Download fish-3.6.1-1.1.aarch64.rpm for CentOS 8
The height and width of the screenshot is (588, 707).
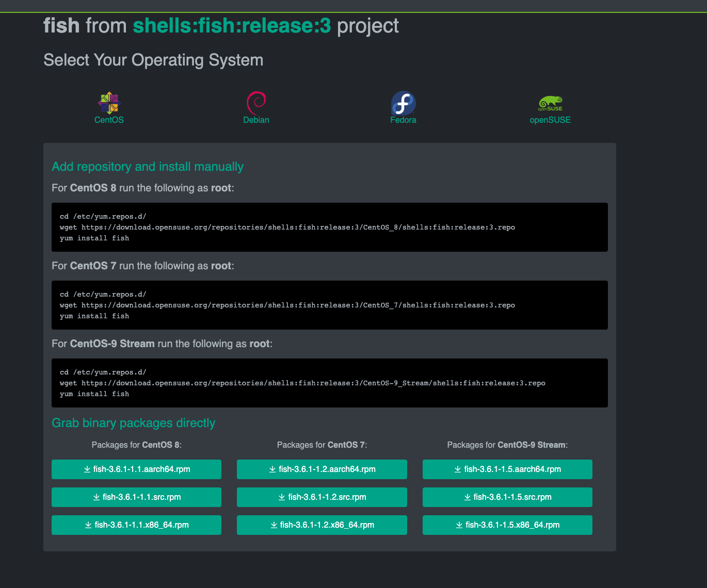tap(136, 469)
